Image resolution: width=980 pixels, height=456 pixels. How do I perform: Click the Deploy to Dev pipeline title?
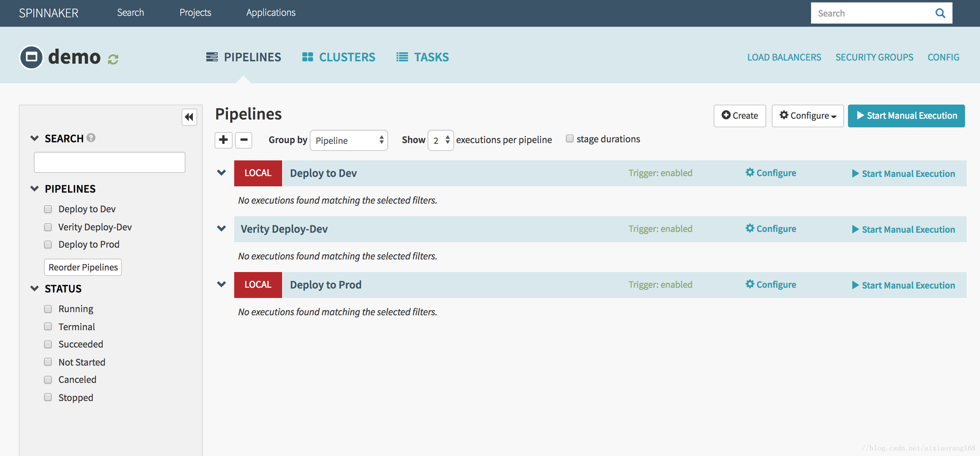point(323,173)
